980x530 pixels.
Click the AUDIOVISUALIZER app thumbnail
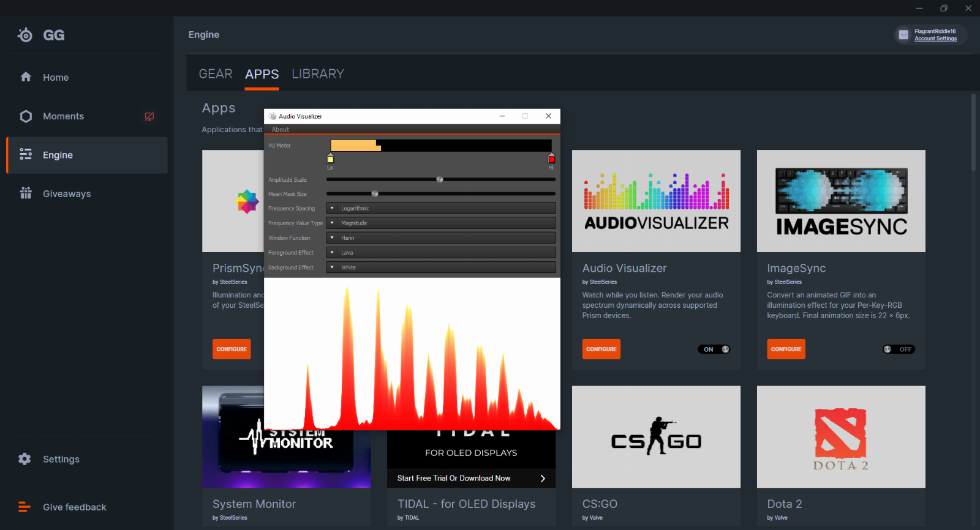tap(656, 201)
